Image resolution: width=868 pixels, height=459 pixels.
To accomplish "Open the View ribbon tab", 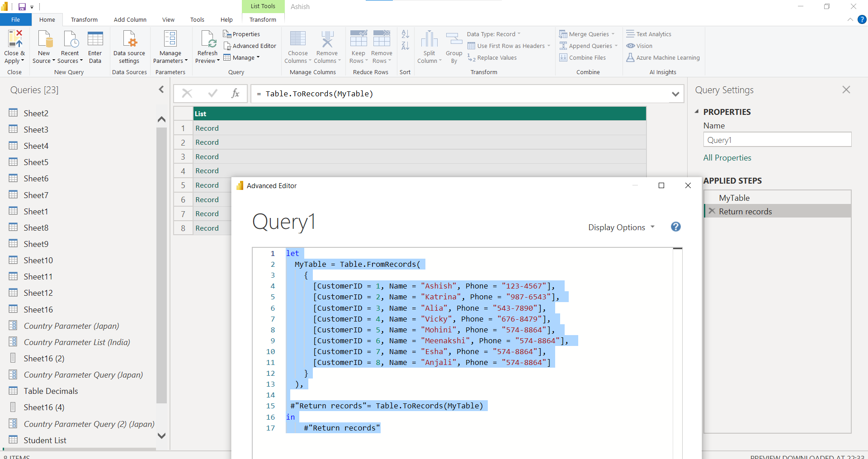I will pos(168,19).
